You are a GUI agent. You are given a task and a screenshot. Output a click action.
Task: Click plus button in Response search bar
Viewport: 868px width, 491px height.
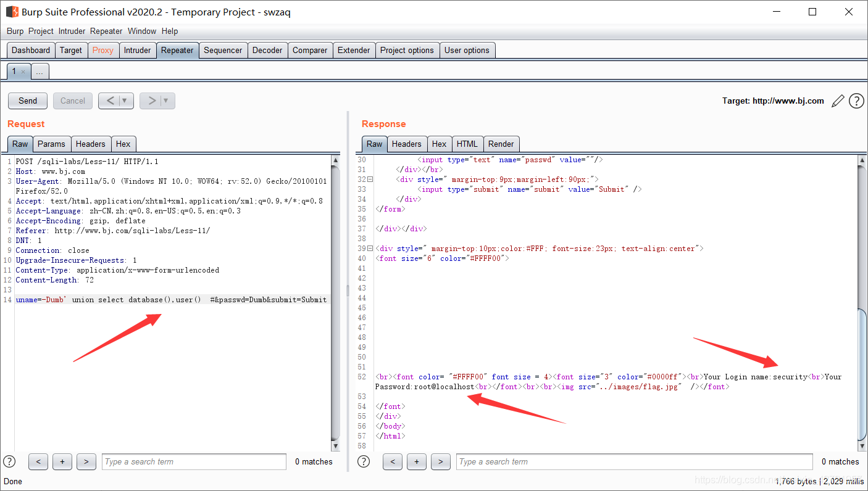click(417, 461)
